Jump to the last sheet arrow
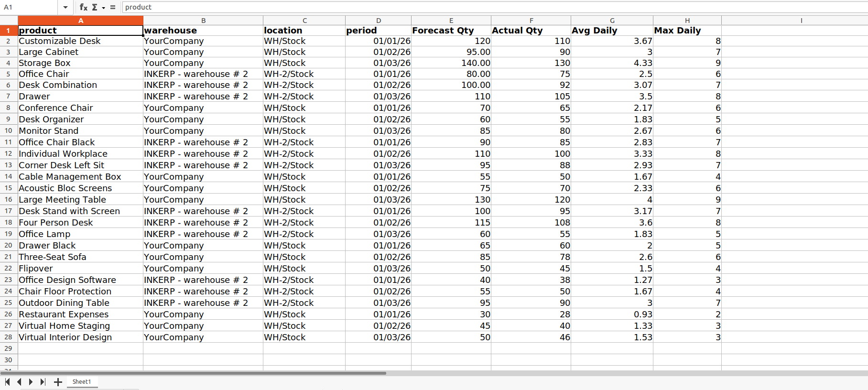The height and width of the screenshot is (390, 868). click(x=43, y=382)
